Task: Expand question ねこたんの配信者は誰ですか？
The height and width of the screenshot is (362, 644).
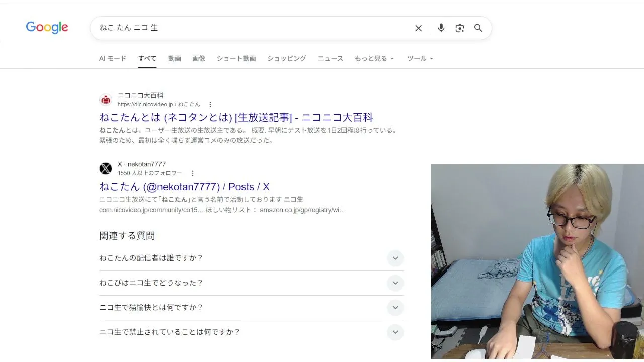Action: pos(252,258)
